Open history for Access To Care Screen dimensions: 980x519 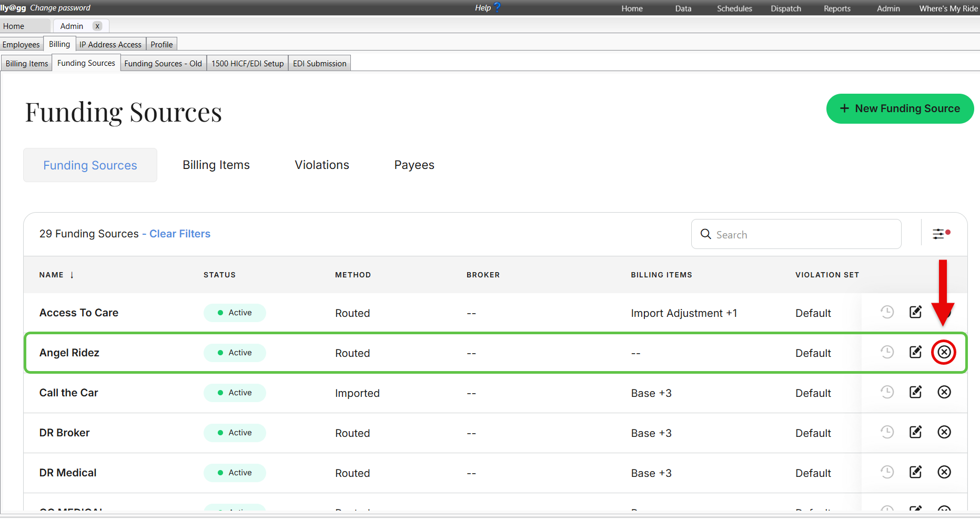887,312
